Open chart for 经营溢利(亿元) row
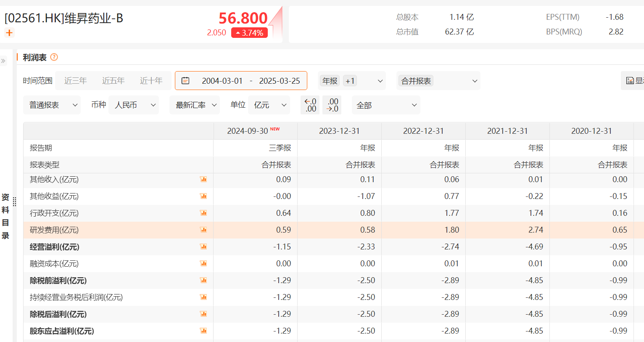 click(203, 247)
